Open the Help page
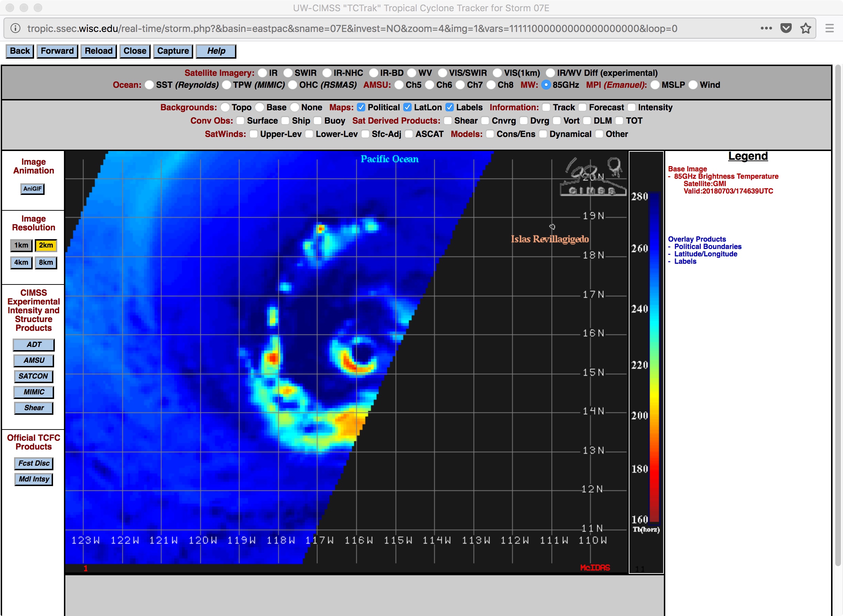This screenshot has height=616, width=843. coord(216,51)
